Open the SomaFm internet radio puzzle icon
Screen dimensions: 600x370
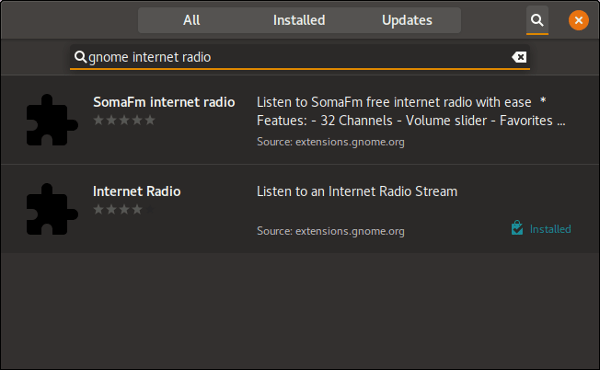[x=52, y=120]
